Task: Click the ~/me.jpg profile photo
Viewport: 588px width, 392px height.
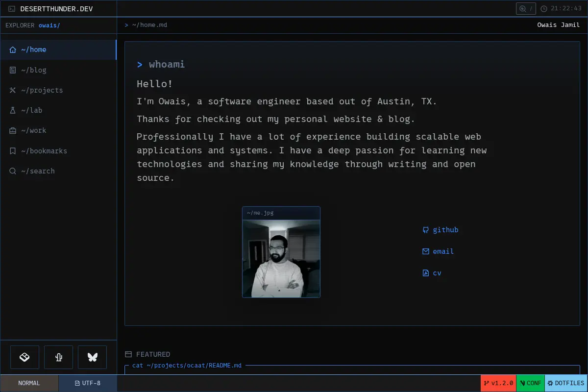Action: pyautogui.click(x=281, y=258)
